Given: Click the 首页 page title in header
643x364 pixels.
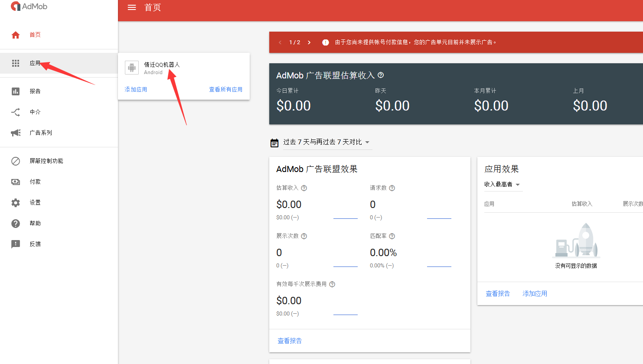Looking at the screenshot, I should [x=153, y=7].
